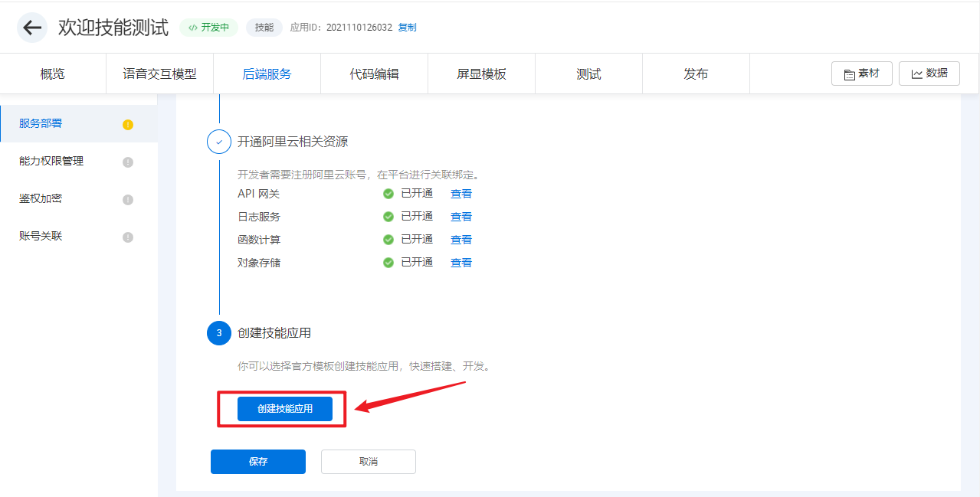Click 查看 link for 对象存储
Viewport: 980px width, 497px height.
click(x=461, y=263)
